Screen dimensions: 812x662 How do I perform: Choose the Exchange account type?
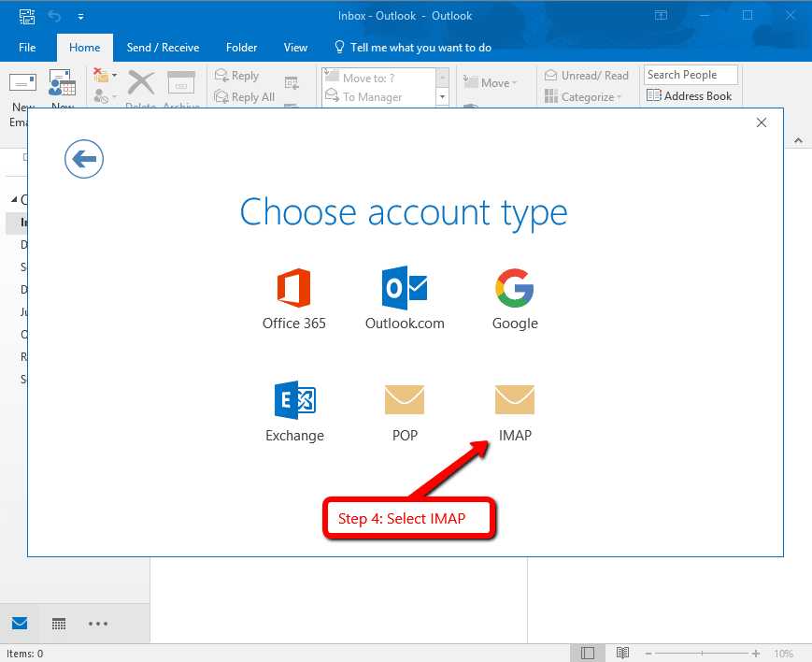tap(294, 411)
